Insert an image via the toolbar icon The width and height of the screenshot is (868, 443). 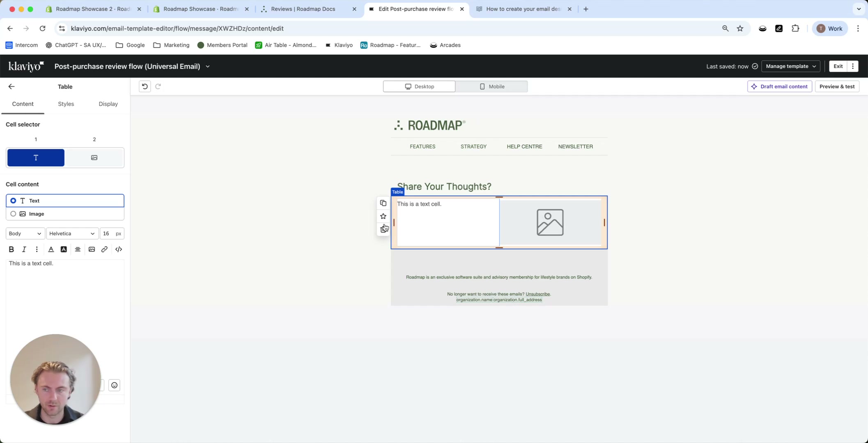click(x=92, y=249)
